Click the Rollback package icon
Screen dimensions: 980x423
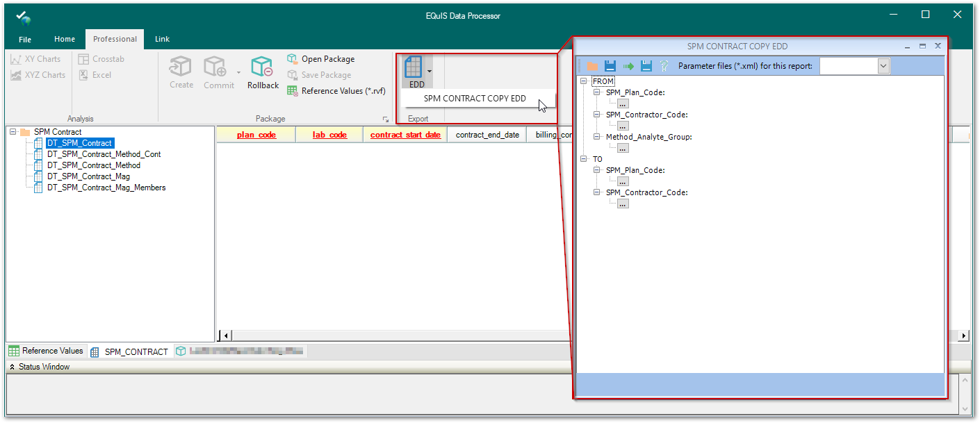[x=262, y=68]
